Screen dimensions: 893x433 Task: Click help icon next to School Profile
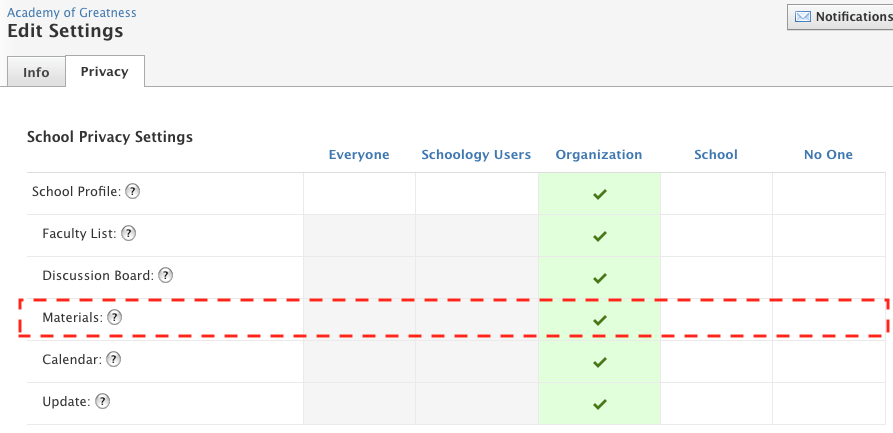pos(132,192)
